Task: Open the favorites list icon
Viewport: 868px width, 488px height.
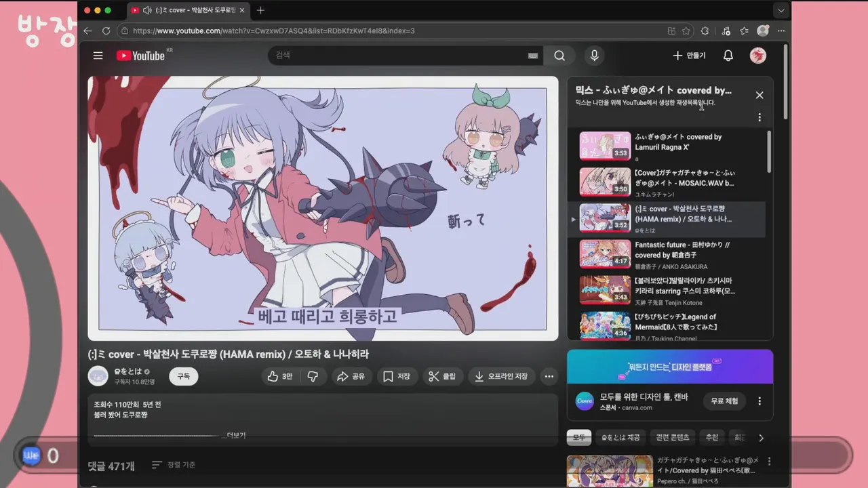Action: tap(744, 30)
